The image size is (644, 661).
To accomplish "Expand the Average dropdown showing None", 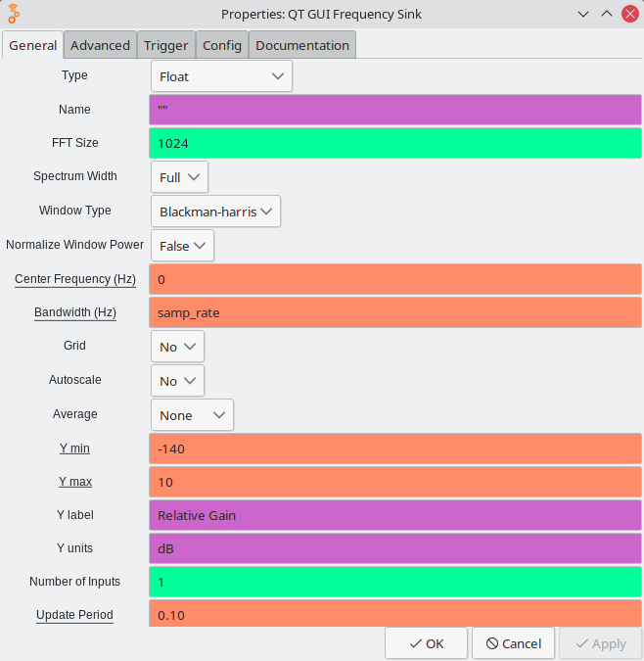I will pos(192,415).
